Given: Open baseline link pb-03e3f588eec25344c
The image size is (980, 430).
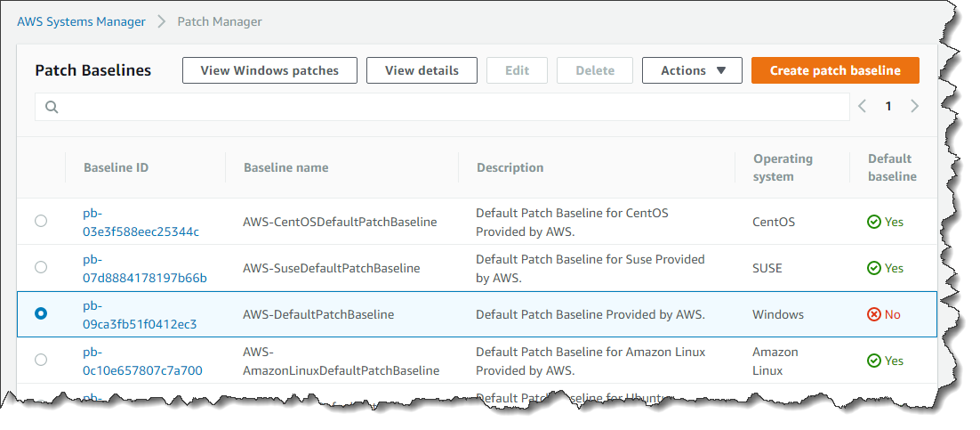Looking at the screenshot, I should [141, 231].
